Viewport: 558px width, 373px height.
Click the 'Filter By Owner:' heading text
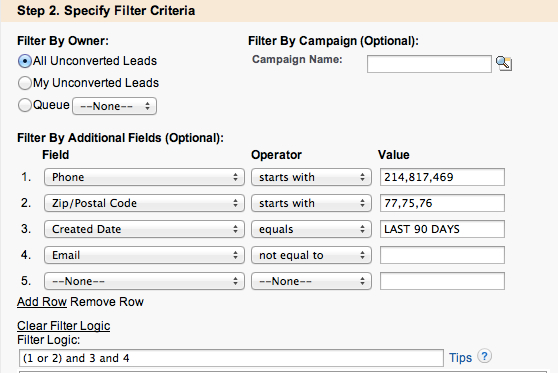point(63,41)
